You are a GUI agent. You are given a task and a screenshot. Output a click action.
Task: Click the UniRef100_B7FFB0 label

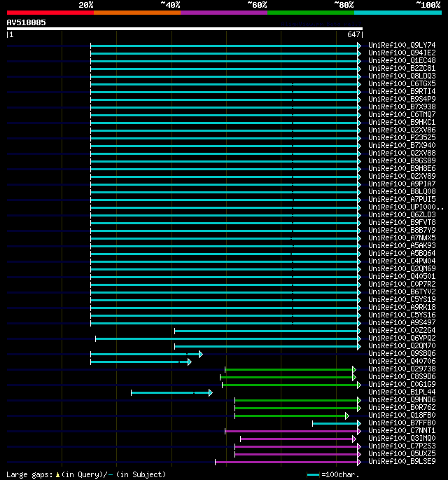402,423
